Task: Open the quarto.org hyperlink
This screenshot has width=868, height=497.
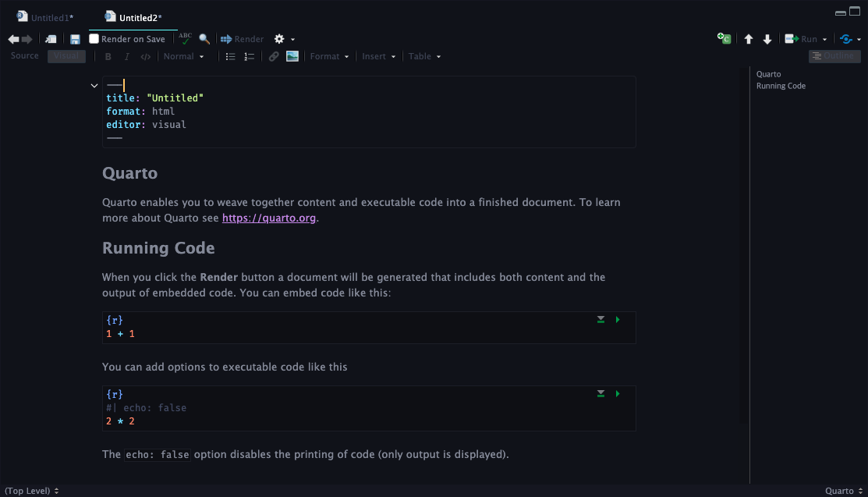Action: (x=269, y=218)
